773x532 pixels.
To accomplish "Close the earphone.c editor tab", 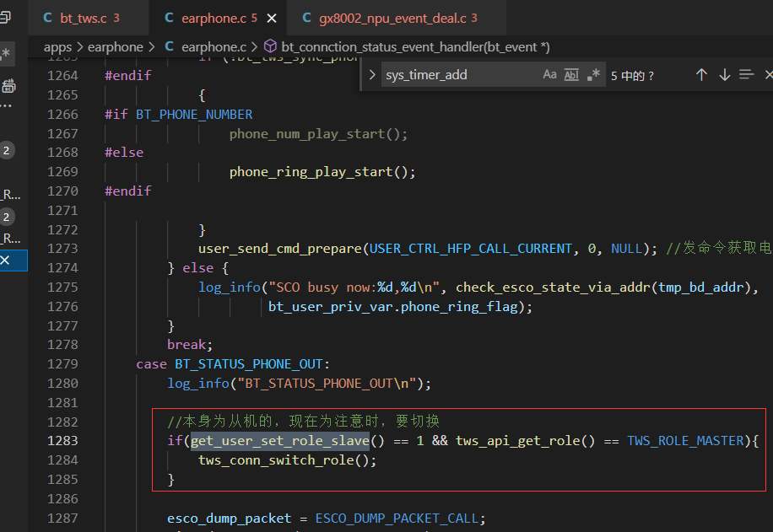I will 272,19.
